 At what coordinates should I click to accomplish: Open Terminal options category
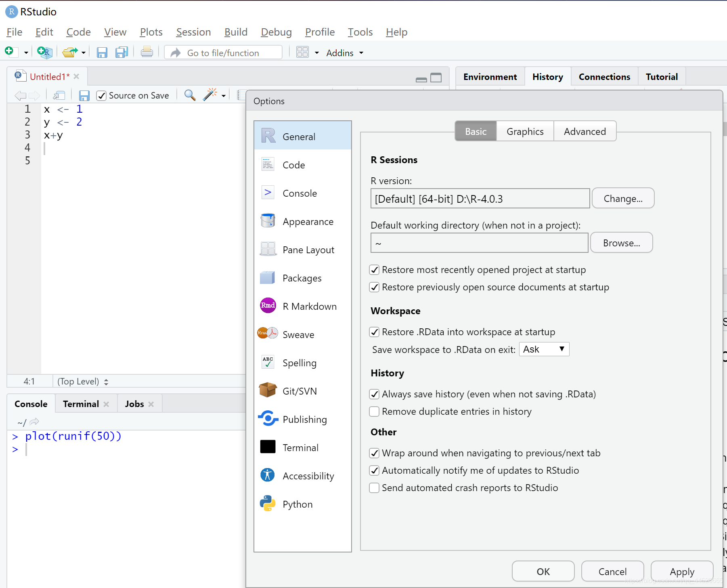point(303,447)
